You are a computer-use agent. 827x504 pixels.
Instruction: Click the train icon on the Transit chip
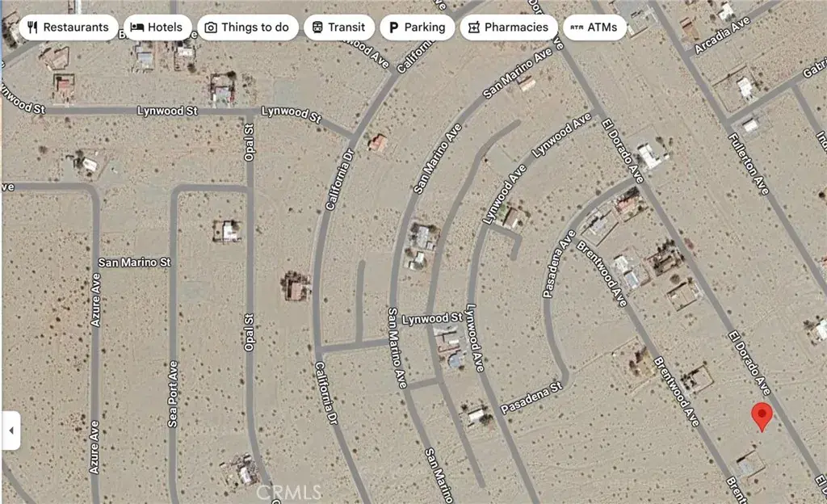click(x=317, y=27)
